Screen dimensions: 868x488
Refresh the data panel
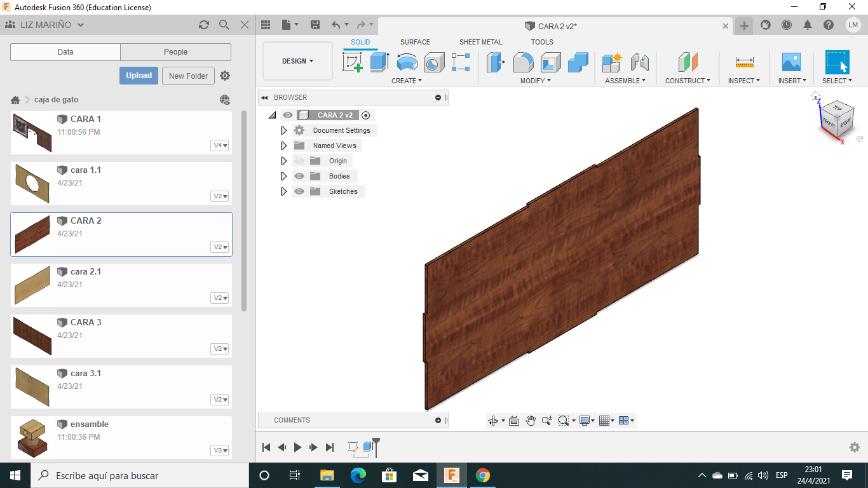pos(204,25)
